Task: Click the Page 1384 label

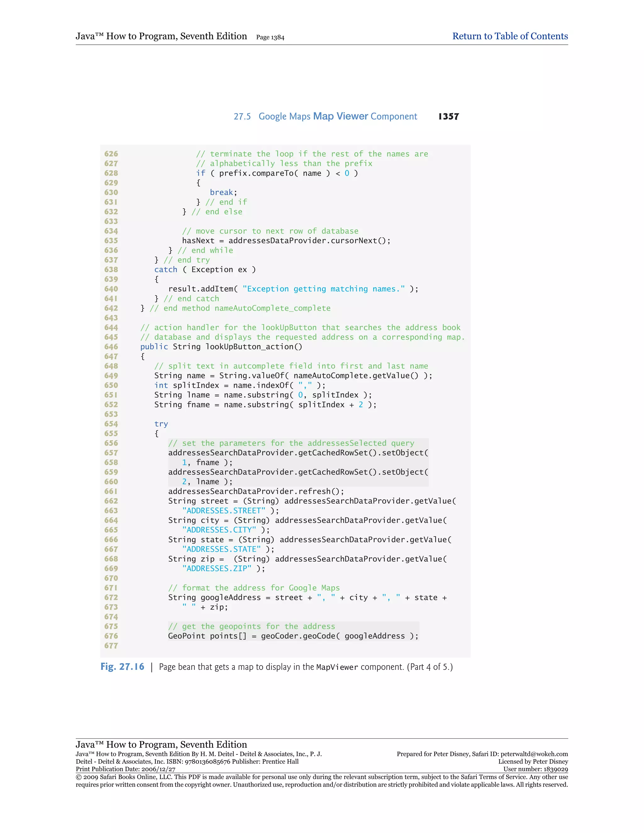Action: 270,37
